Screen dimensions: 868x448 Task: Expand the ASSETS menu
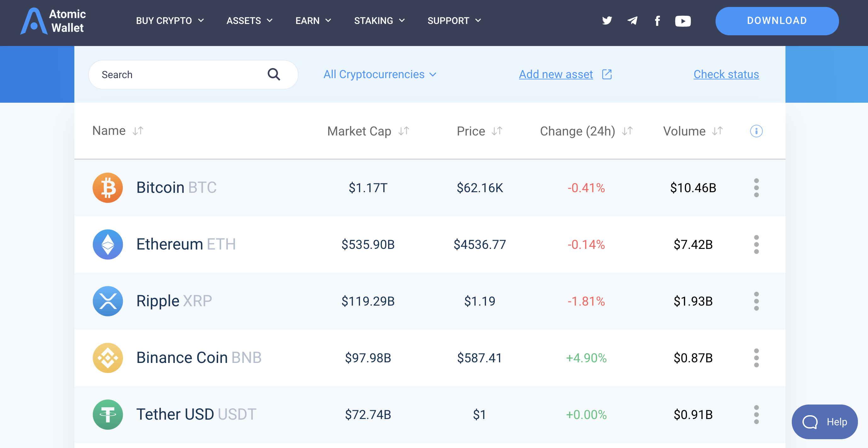click(249, 20)
